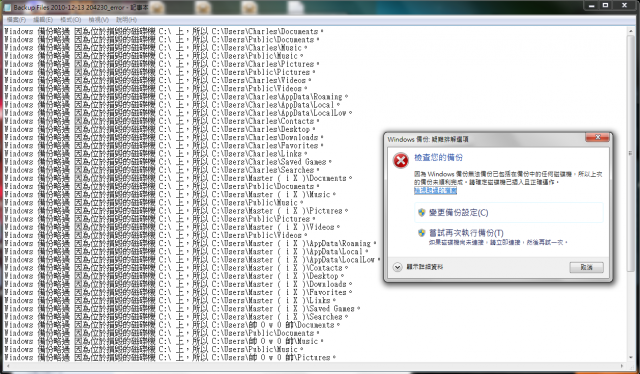This screenshot has width=640, height=374.
Task: Click the log line ending Charles\AppData\Roaming
Action: click(x=176, y=97)
